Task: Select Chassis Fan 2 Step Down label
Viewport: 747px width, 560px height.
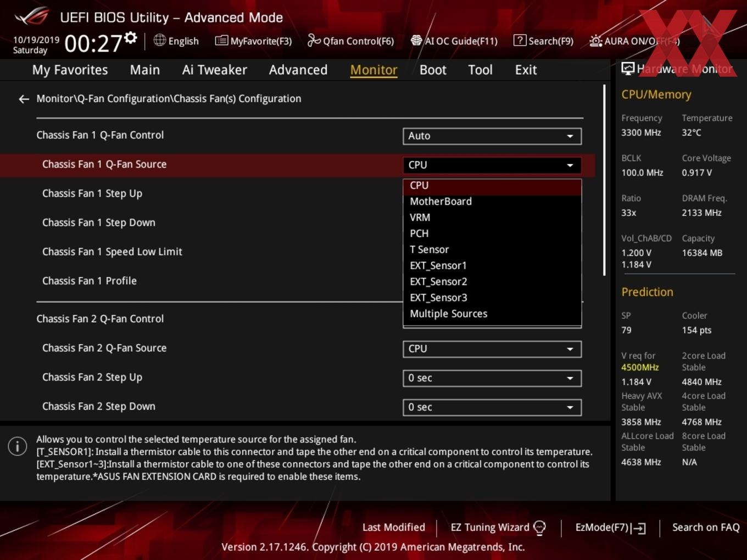Action: point(99,406)
